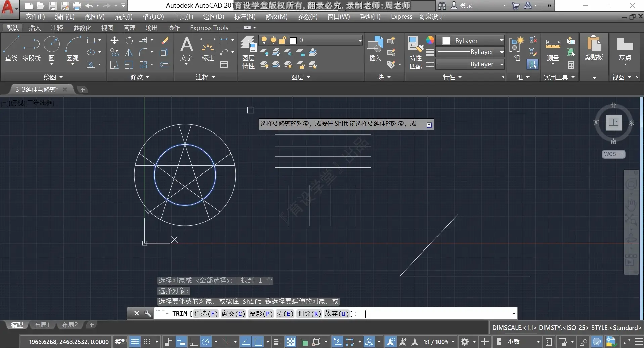Click the Move tool icon
644x348 pixels.
(114, 41)
